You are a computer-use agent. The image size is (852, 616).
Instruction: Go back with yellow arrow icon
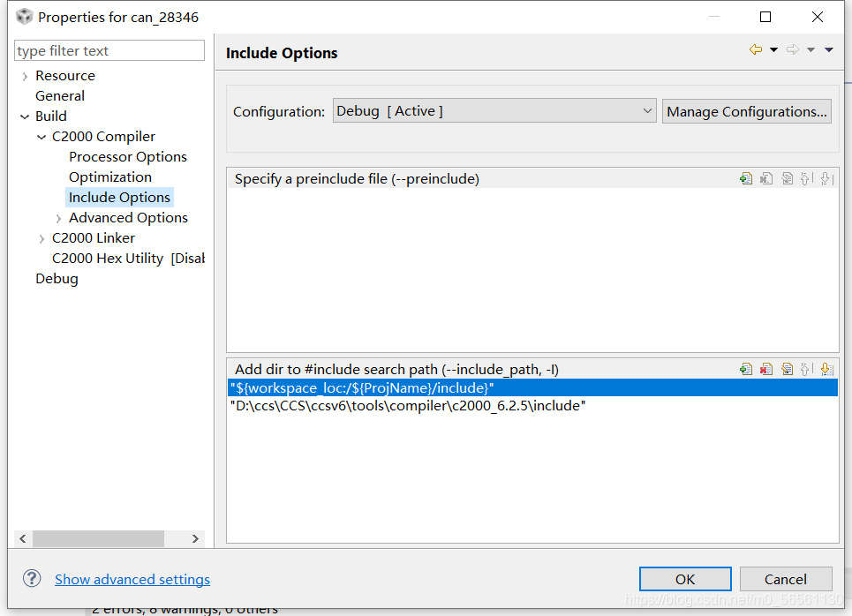tap(755, 49)
